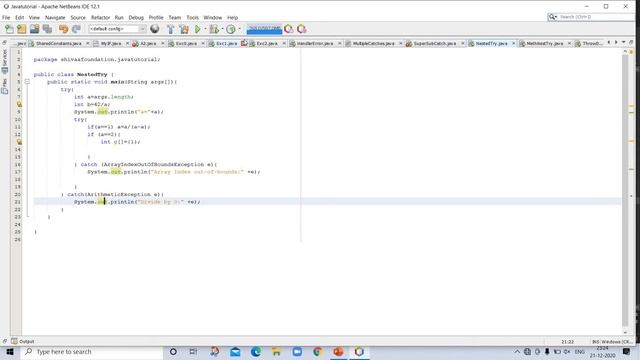Click the blue memory usage bar
640x360 pixels.
click(x=264, y=29)
